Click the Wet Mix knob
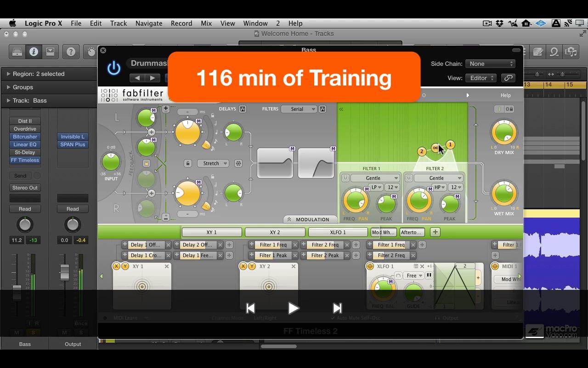This screenshot has width=588, height=368. [x=504, y=193]
